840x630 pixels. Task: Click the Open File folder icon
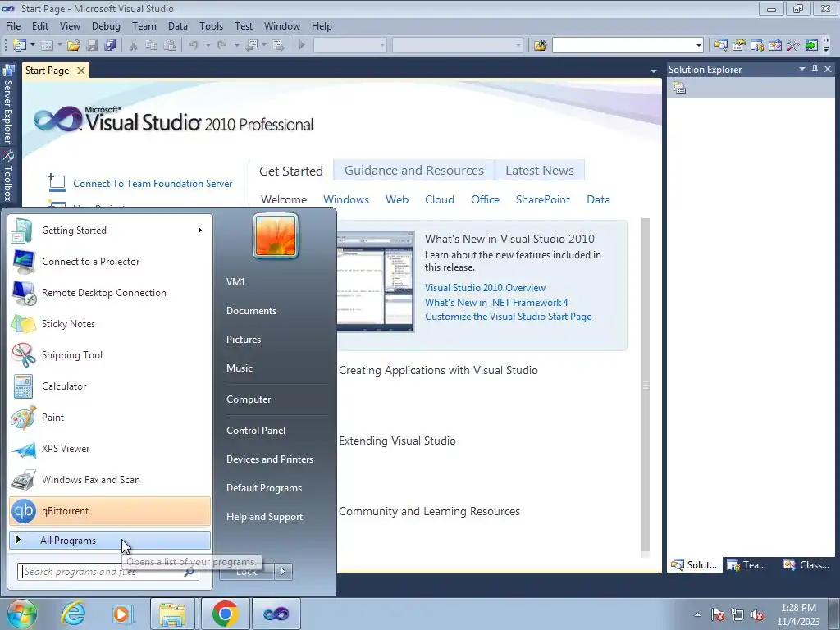click(x=73, y=46)
